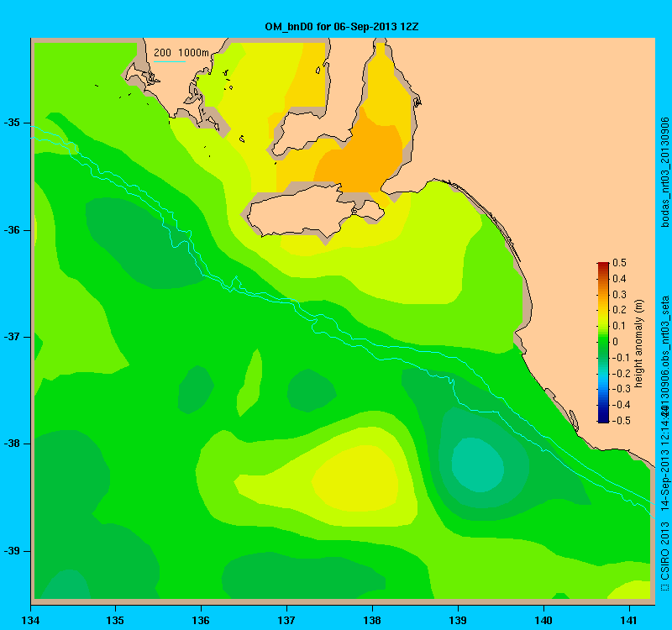The width and height of the screenshot is (672, 630).
Task: Click the '136' longitude axis label
Action: 201,620
